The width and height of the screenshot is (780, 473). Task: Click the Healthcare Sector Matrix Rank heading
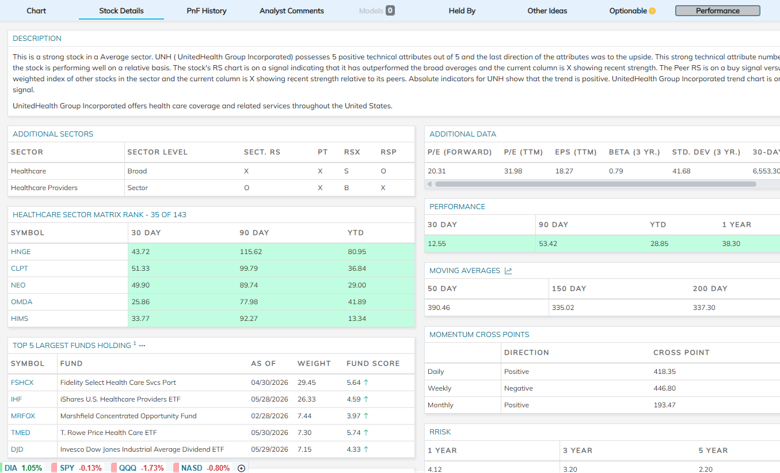99,215
